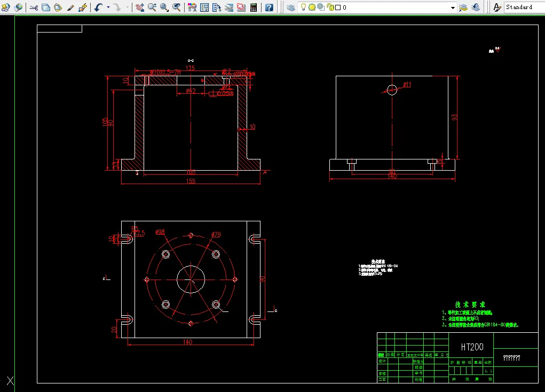Click Make Object's Layer Current icon
Viewport: 545px width, 392px height.
[463, 7]
